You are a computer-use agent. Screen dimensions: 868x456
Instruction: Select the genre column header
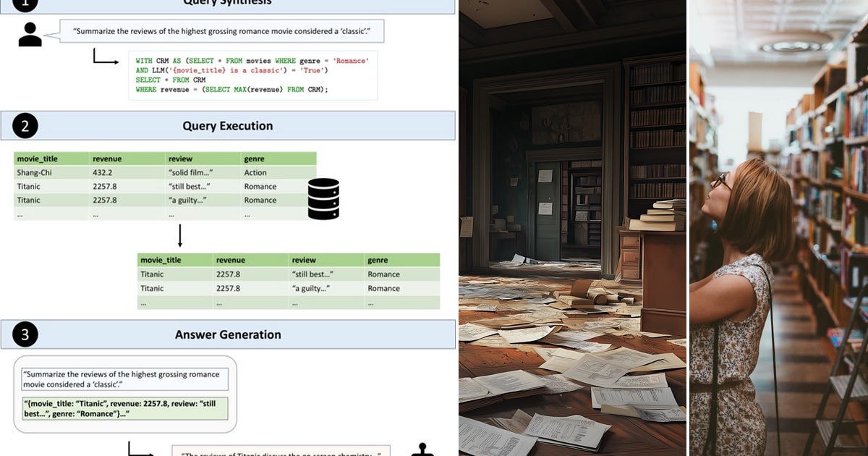[x=256, y=159]
